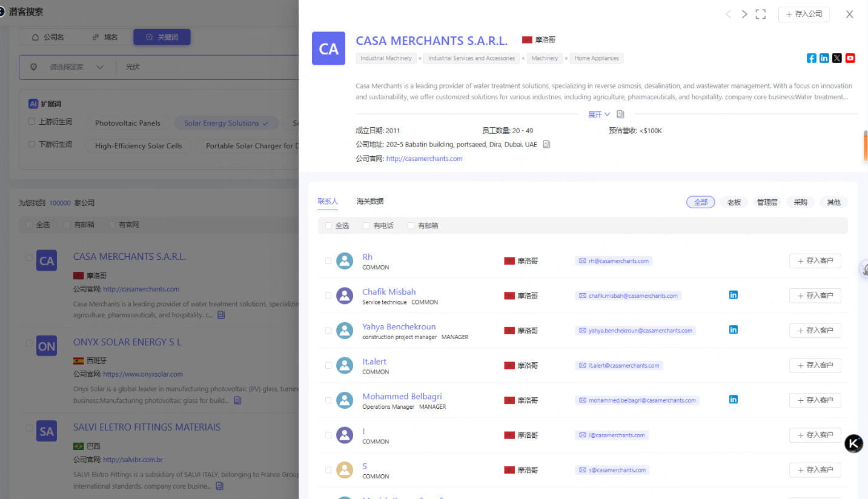Close the company detail panel

850,15
